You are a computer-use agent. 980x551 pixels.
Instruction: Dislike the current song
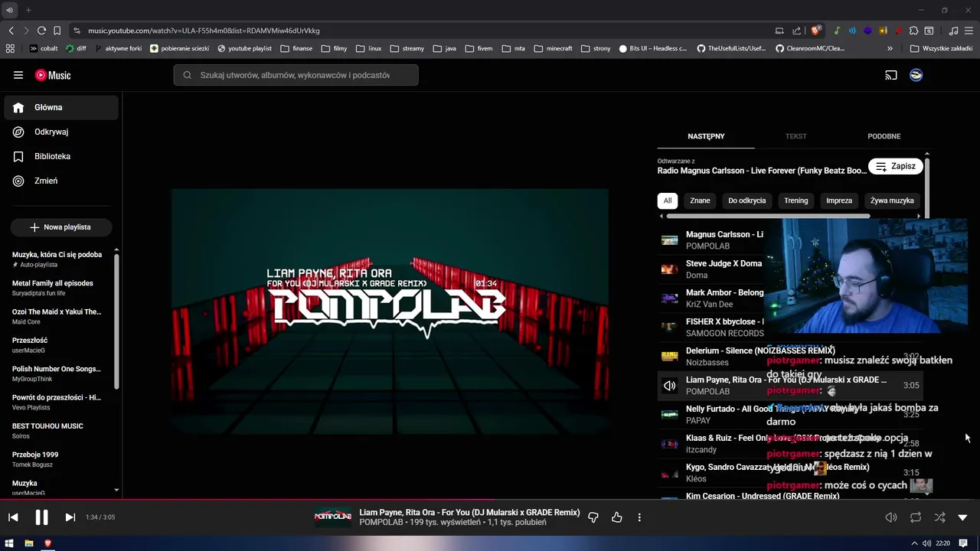pos(593,517)
